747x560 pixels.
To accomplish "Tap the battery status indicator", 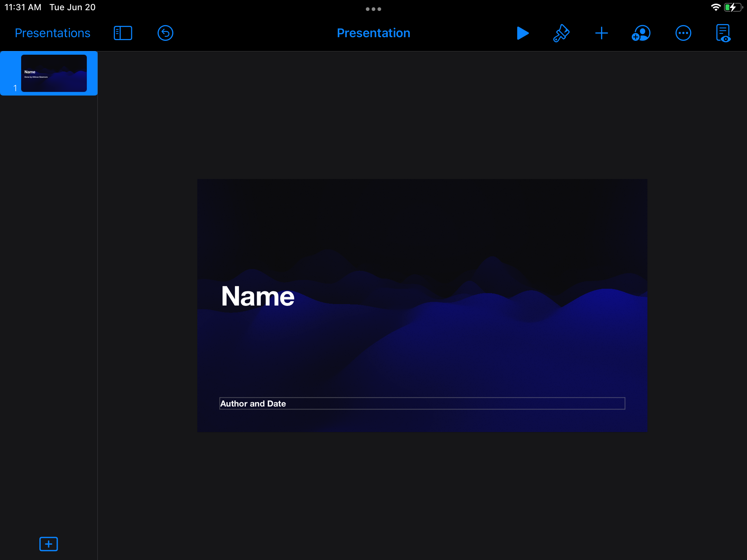I will (732, 7).
